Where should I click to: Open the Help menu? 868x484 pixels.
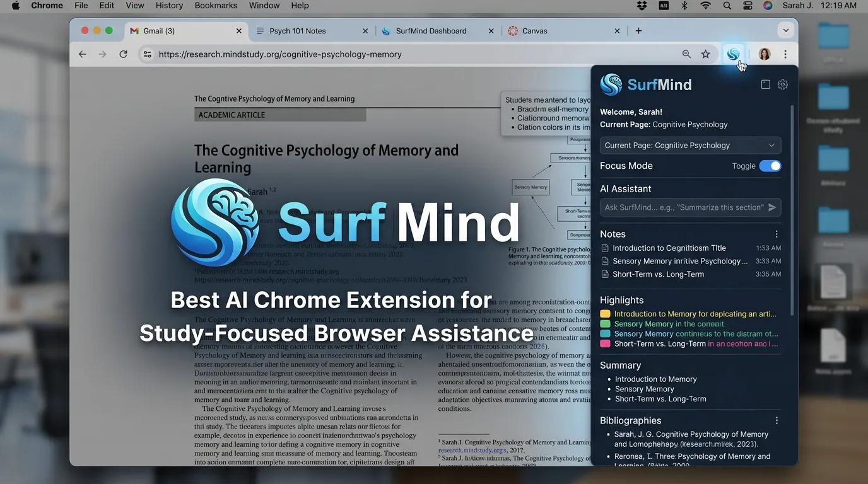click(x=300, y=6)
